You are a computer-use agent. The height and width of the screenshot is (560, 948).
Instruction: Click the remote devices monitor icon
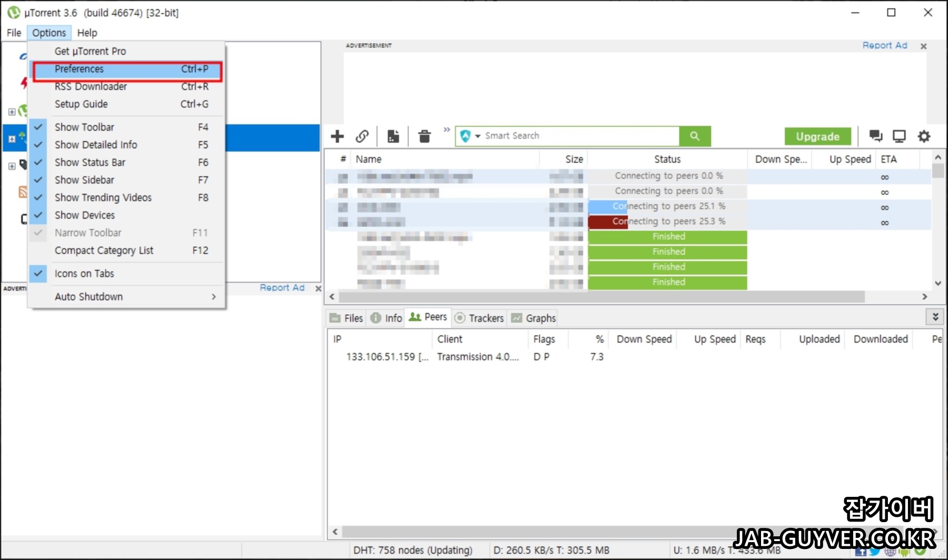(x=899, y=136)
